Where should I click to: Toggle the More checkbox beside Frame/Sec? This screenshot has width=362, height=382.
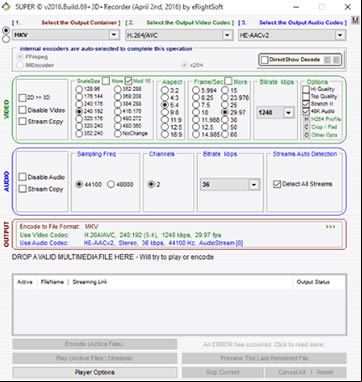(x=228, y=81)
